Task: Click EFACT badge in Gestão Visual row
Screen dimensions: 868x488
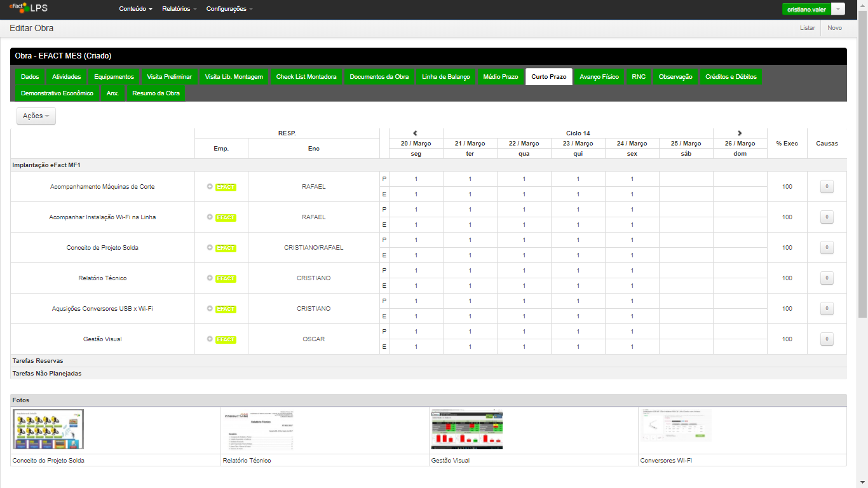Action: click(226, 339)
